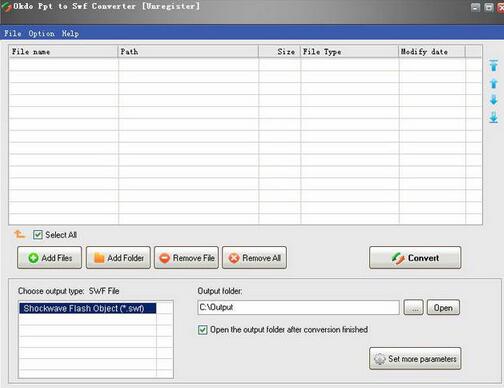Click the Remove All button
This screenshot has width=504, height=388.
[x=254, y=258]
